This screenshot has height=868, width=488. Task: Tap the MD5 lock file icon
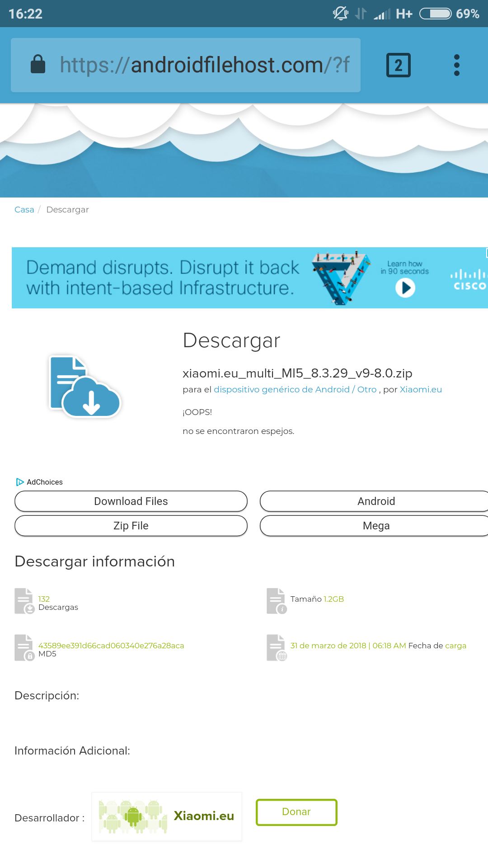click(x=24, y=647)
